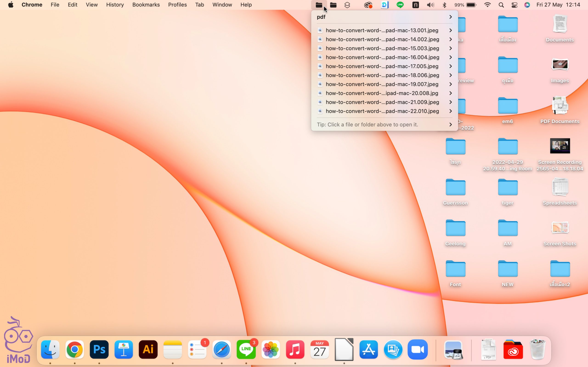
Task: Expand the tip row chevron
Action: point(450,125)
